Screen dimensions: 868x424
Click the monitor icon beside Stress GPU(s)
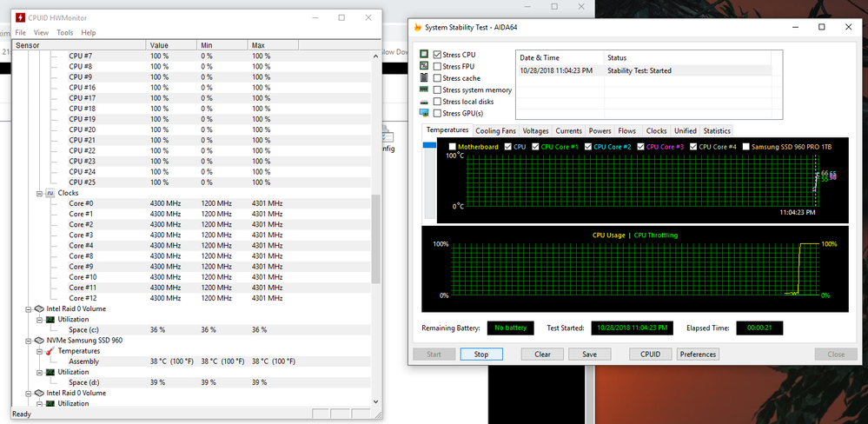[424, 113]
